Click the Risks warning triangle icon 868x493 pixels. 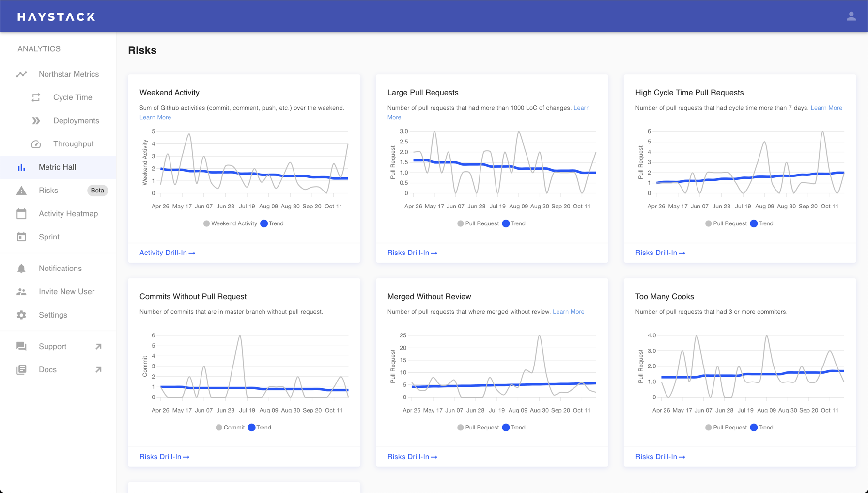[x=21, y=191]
